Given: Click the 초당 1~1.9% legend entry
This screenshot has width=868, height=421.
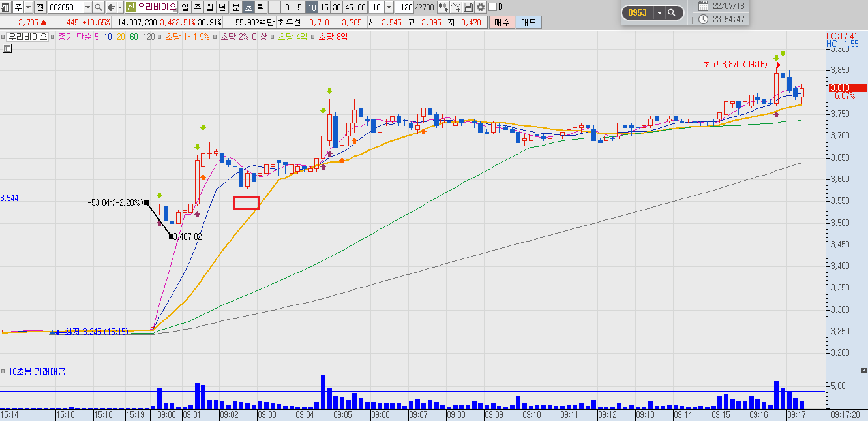Looking at the screenshot, I should (188, 37).
